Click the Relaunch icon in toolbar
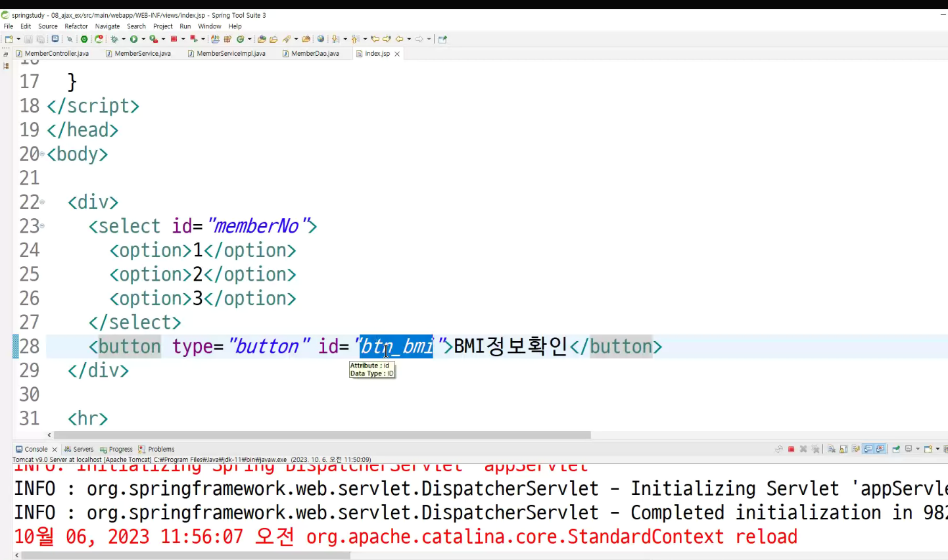Screen dimensions: 948x560 point(99,39)
